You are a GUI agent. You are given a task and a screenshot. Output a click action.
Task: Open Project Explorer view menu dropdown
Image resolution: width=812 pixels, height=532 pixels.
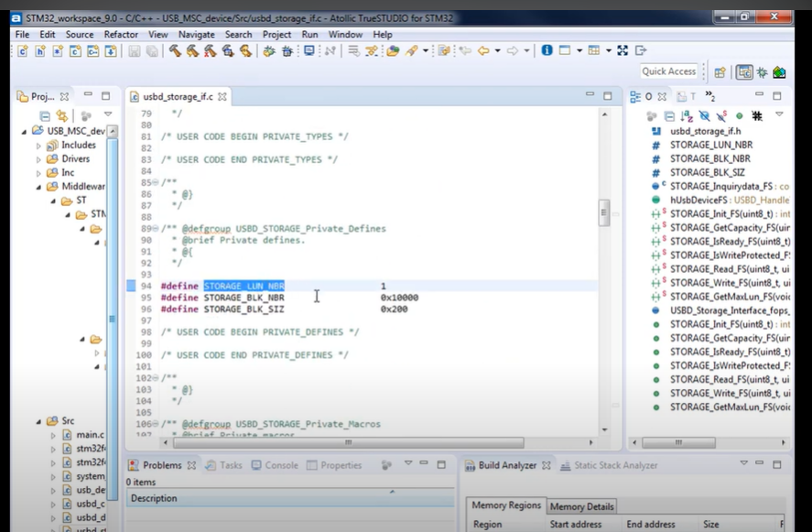(x=107, y=116)
